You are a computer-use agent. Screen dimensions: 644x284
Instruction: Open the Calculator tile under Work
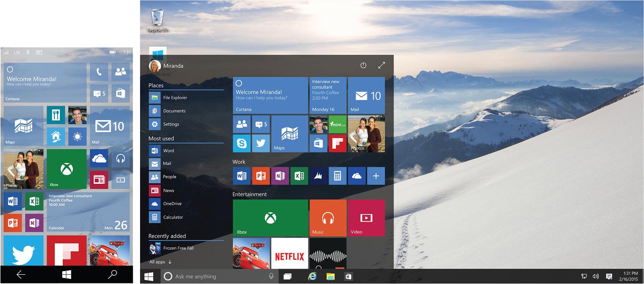click(337, 176)
